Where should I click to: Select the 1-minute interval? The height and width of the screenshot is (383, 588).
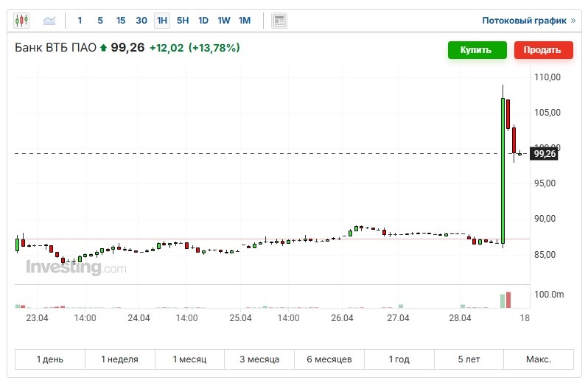pos(80,21)
